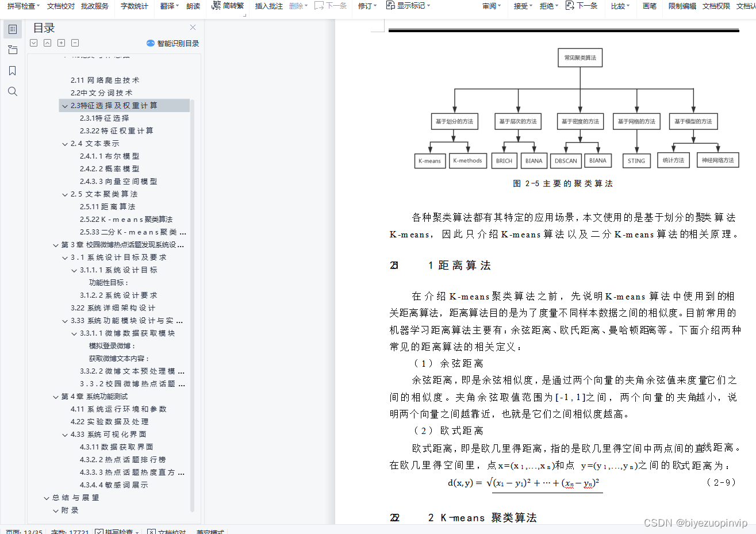Expand the 附录 outline entry

pos(55,510)
